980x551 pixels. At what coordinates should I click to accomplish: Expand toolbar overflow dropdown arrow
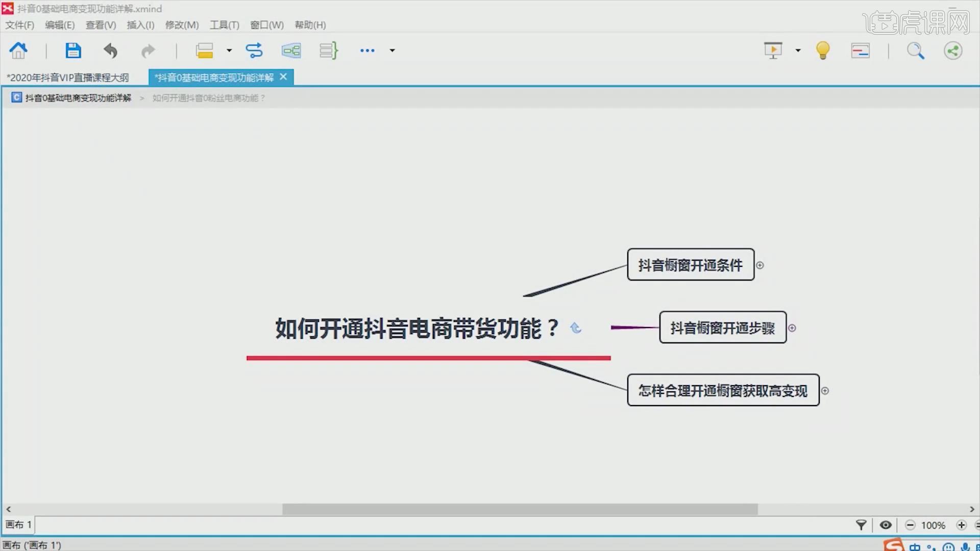[393, 51]
